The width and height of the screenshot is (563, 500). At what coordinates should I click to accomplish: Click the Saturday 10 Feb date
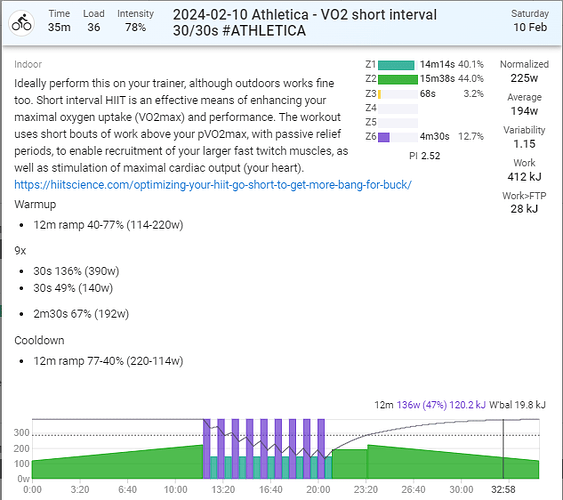[530, 21]
